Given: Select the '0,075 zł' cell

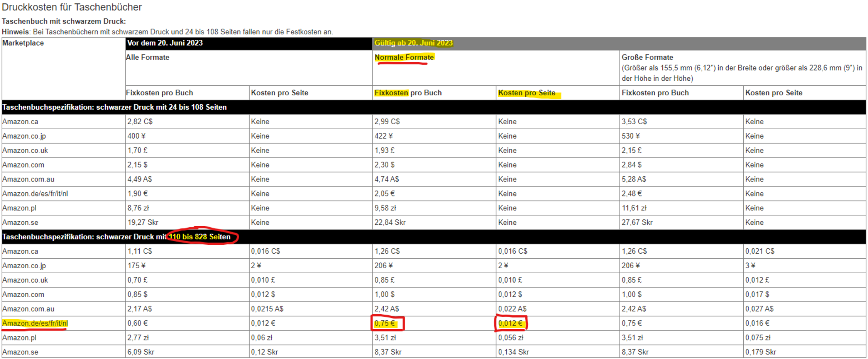Looking at the screenshot, I should pyautogui.click(x=805, y=338).
